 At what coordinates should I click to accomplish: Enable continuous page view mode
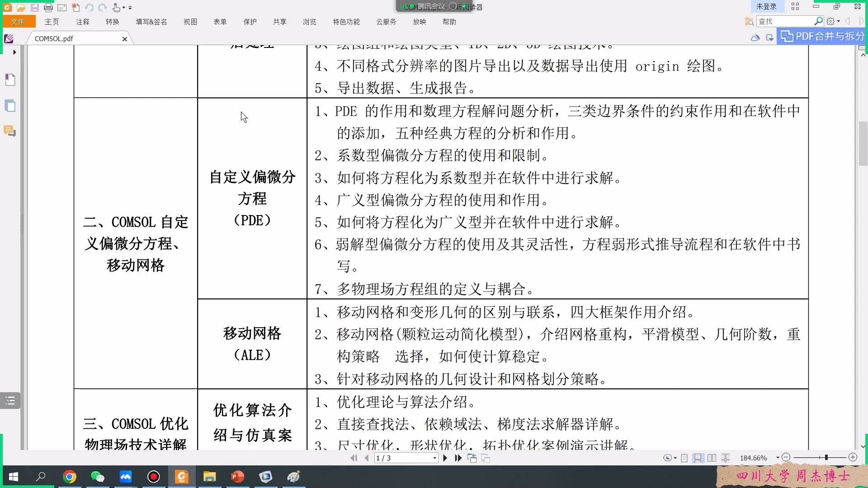tap(698, 458)
